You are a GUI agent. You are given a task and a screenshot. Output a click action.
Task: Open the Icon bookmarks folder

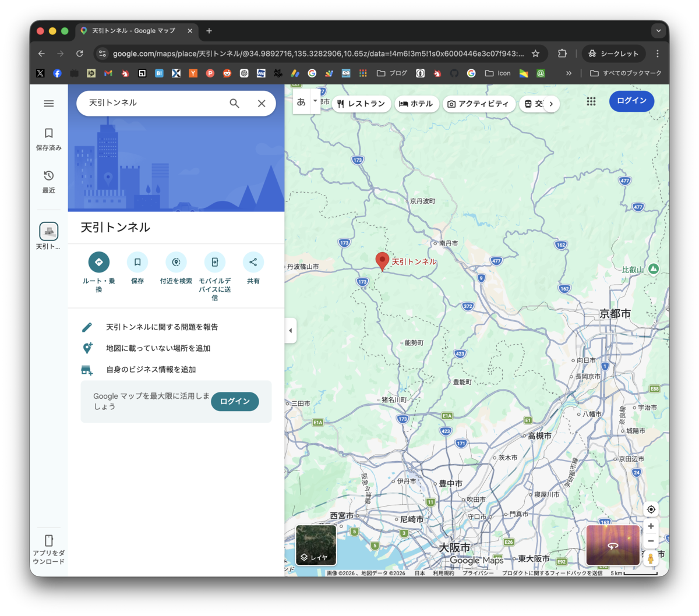click(497, 73)
